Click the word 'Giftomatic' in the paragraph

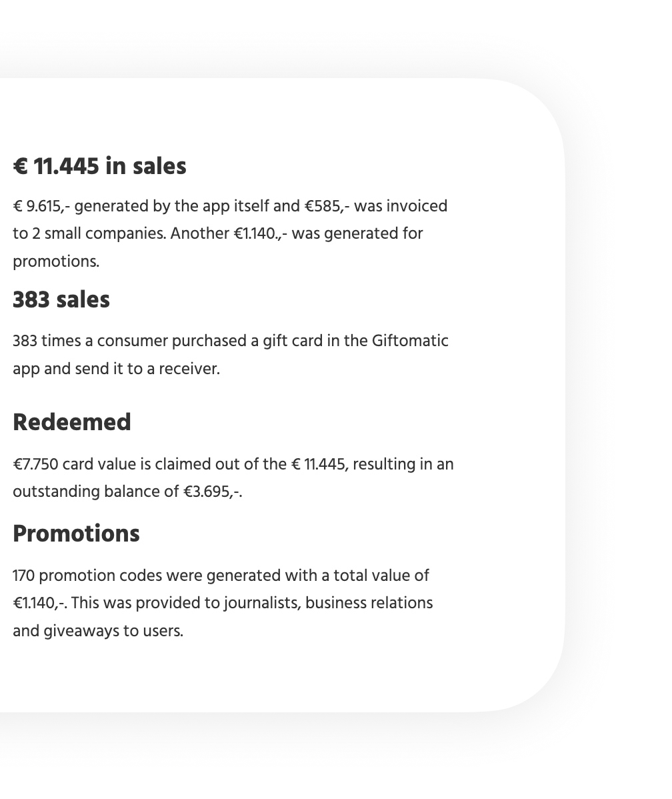click(x=410, y=341)
